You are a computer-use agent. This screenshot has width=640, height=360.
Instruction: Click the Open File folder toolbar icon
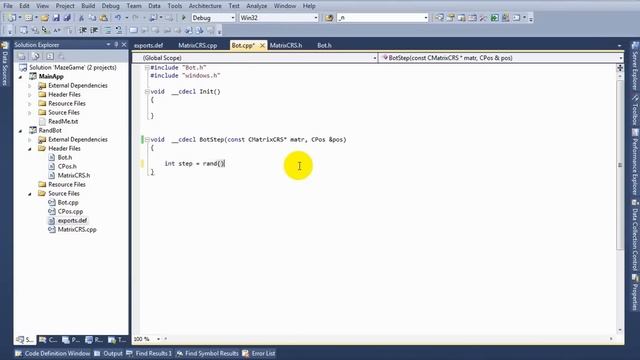(44, 18)
